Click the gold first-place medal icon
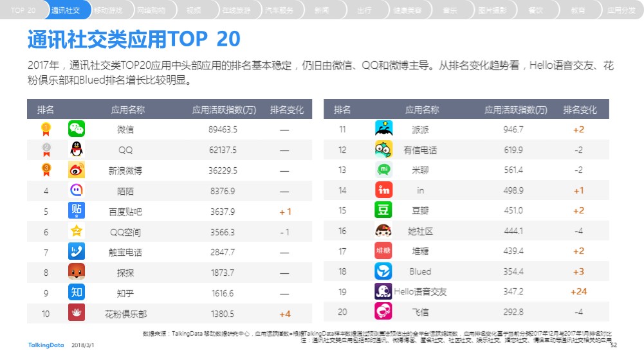The image size is (644, 362). [x=46, y=129]
